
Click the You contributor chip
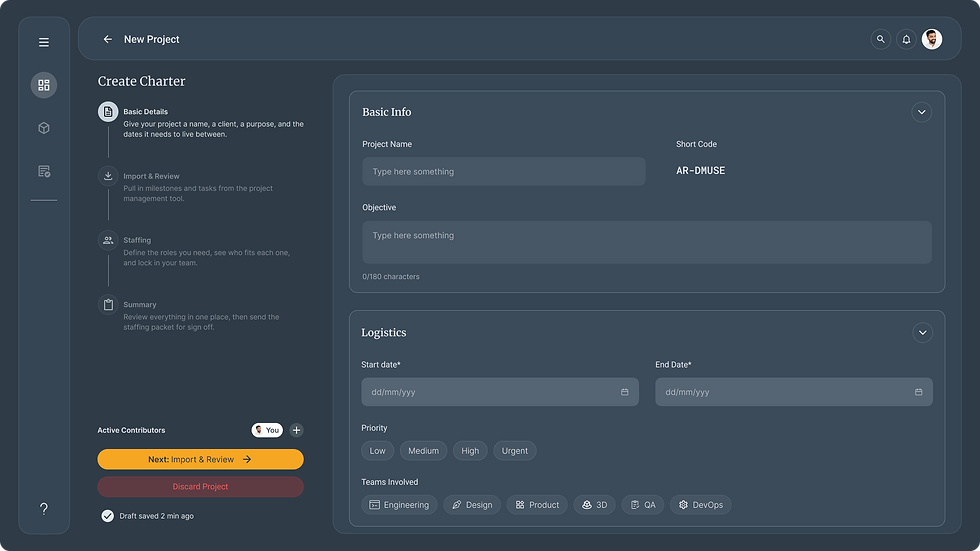[x=267, y=430]
